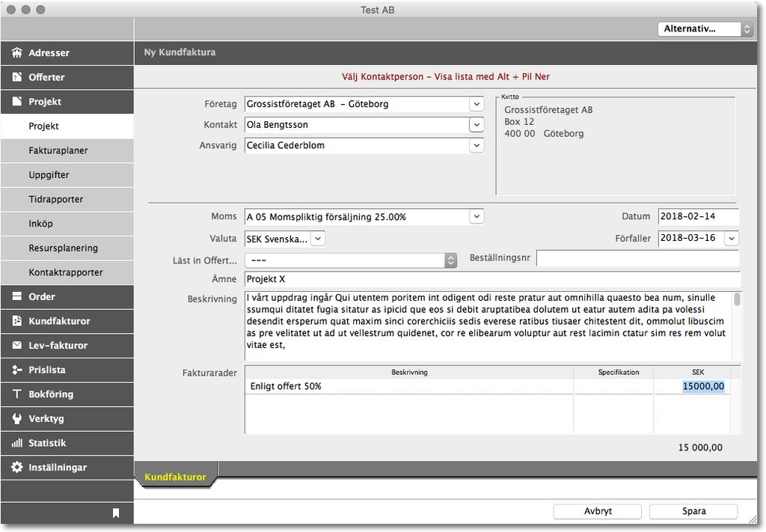Expand the Företag dropdown arrow
This screenshot has height=532, width=766.
click(x=477, y=104)
